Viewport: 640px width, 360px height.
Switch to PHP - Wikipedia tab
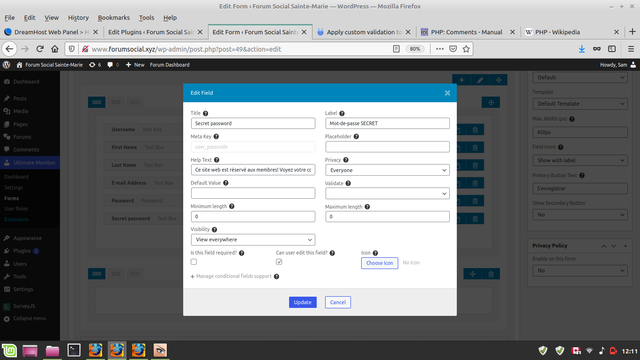(571, 32)
